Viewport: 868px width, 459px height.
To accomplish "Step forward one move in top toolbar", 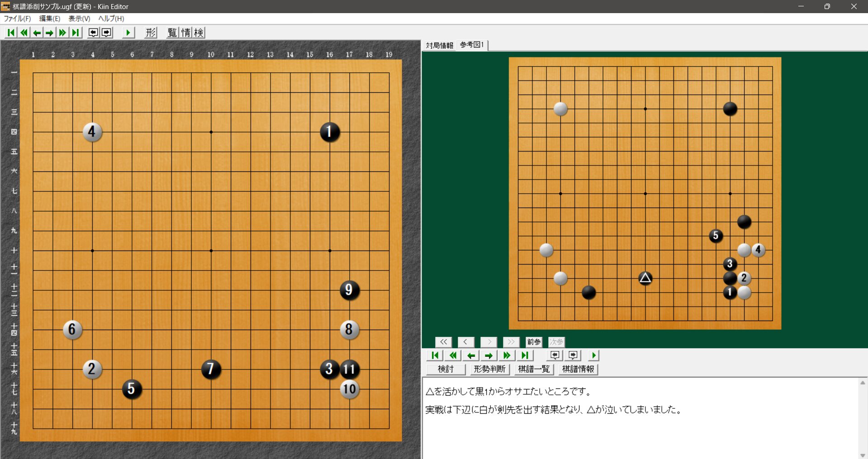I will click(50, 33).
